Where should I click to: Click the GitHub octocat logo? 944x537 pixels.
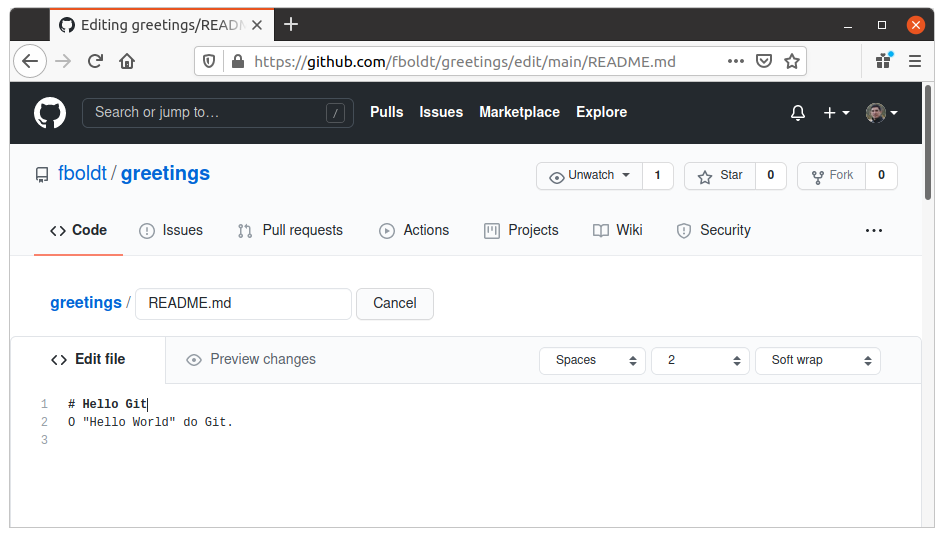[50, 113]
